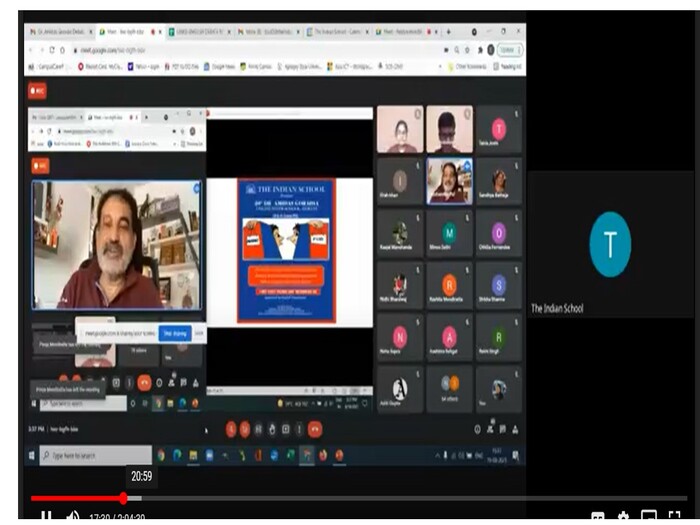Open meeting details info icon

477,429
